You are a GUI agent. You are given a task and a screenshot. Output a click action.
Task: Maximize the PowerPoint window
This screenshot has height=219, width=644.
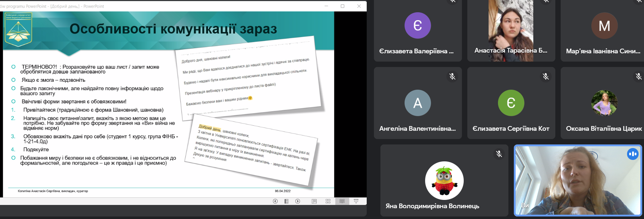click(x=342, y=6)
